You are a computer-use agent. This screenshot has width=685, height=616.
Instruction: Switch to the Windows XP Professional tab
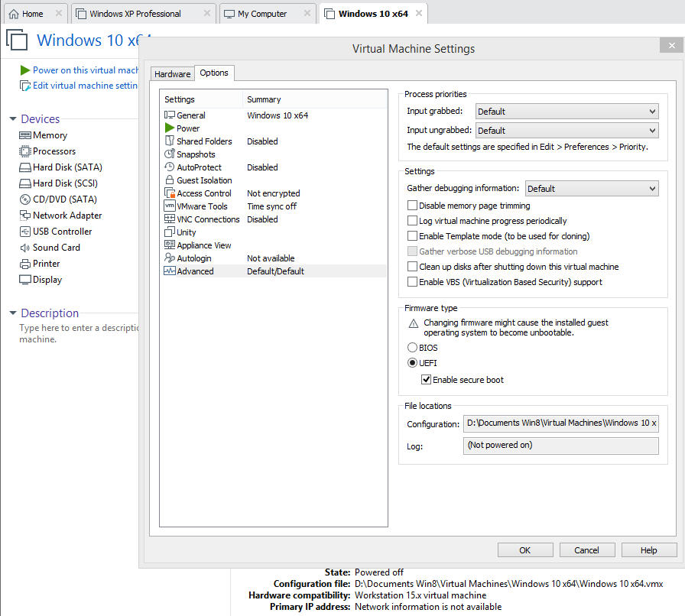click(135, 14)
